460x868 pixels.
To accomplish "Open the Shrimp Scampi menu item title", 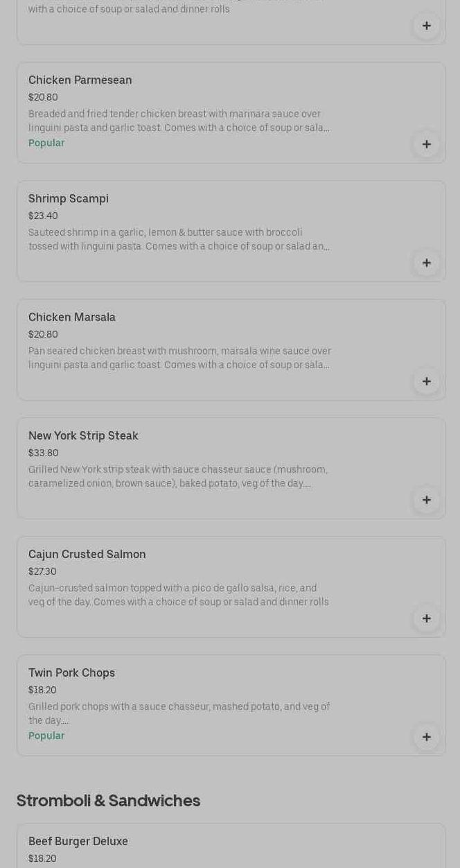I will [69, 199].
